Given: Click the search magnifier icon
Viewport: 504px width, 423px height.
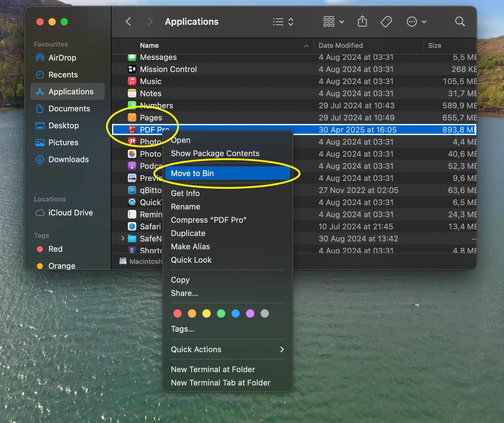Looking at the screenshot, I should tap(460, 21).
